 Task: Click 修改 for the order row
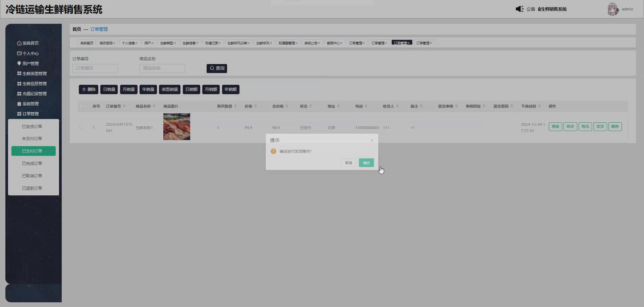pos(570,127)
